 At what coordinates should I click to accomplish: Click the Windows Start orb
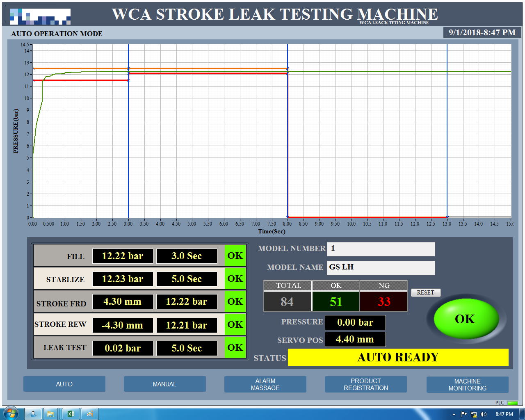coord(10,413)
